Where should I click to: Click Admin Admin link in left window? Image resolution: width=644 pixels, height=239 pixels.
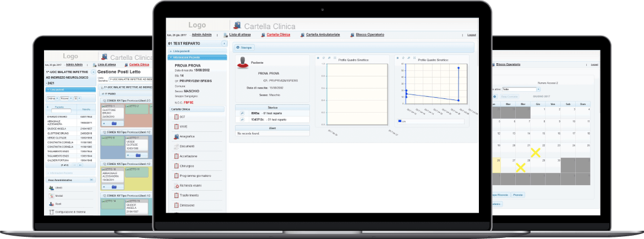(x=74, y=64)
